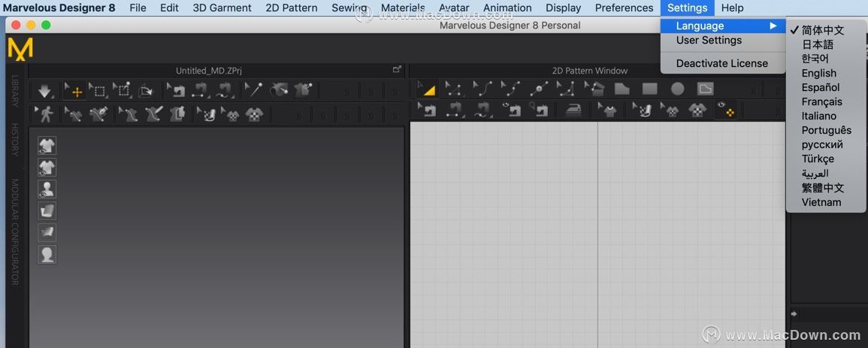Image resolution: width=868 pixels, height=348 pixels.
Task: Expand the Language submenu arrow
Action: [773, 26]
